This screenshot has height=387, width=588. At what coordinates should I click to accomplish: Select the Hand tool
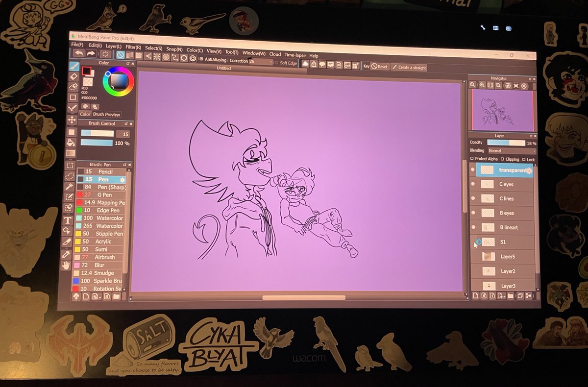[66, 265]
